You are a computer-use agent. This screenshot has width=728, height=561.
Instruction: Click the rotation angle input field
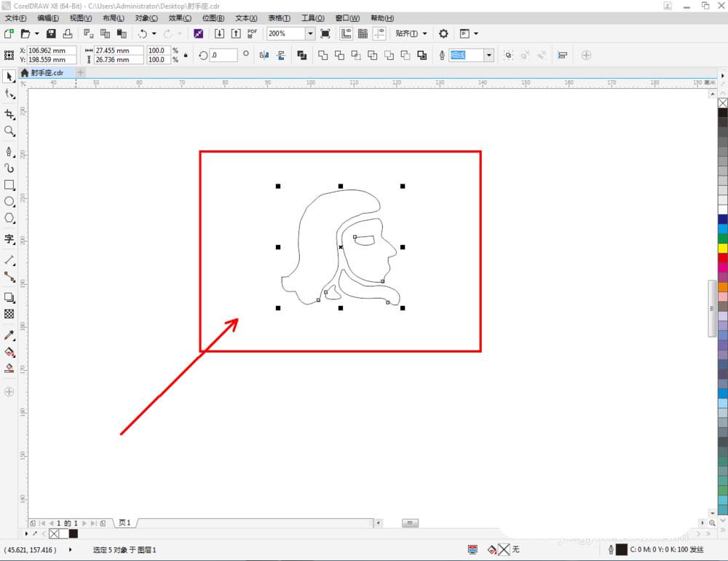[223, 55]
